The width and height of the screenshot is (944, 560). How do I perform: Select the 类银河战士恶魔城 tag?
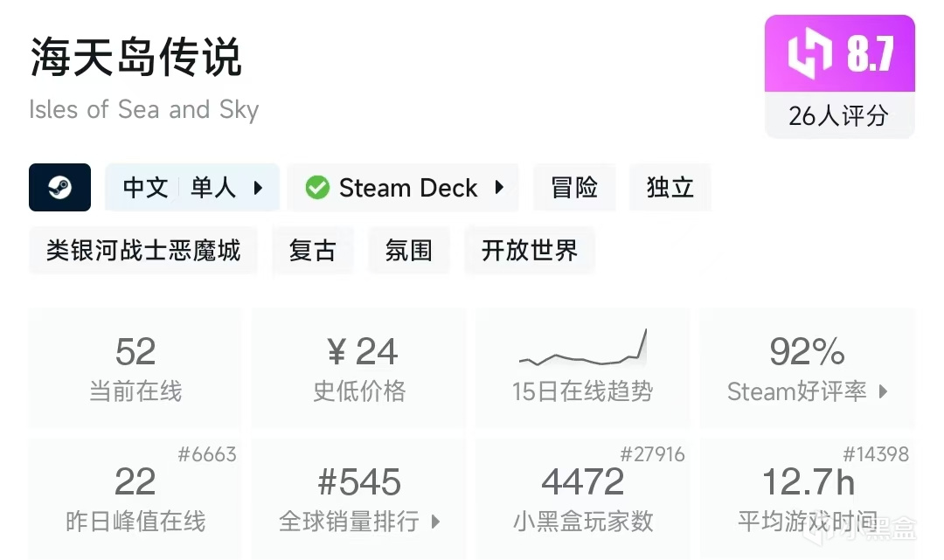tap(143, 251)
